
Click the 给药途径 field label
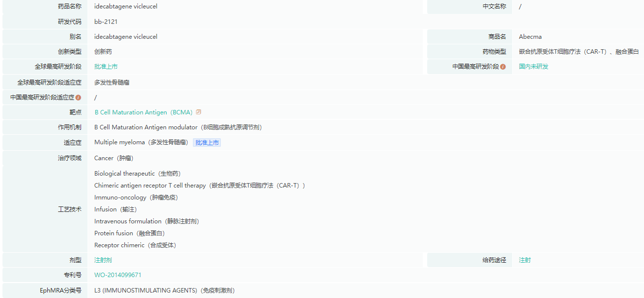(494, 260)
